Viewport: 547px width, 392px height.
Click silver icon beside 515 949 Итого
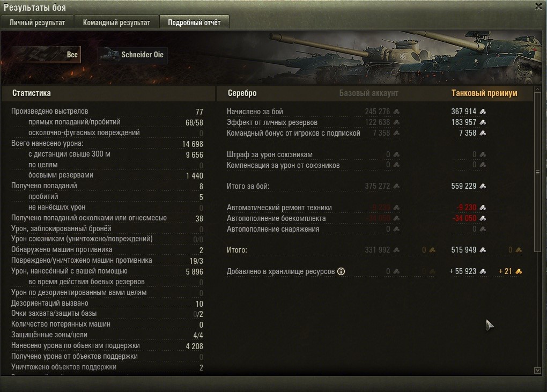[483, 250]
